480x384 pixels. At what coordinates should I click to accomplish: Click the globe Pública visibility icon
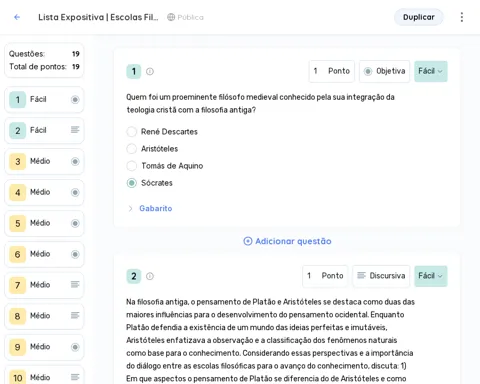(x=171, y=17)
